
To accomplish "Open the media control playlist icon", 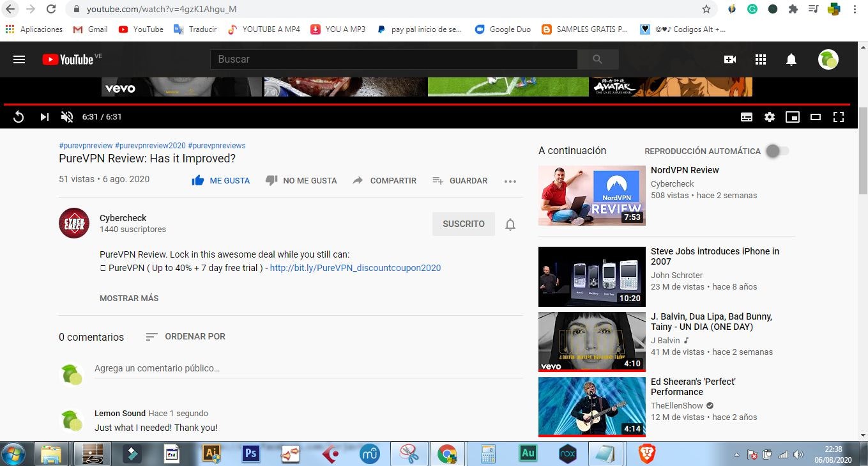I will pyautogui.click(x=813, y=10).
